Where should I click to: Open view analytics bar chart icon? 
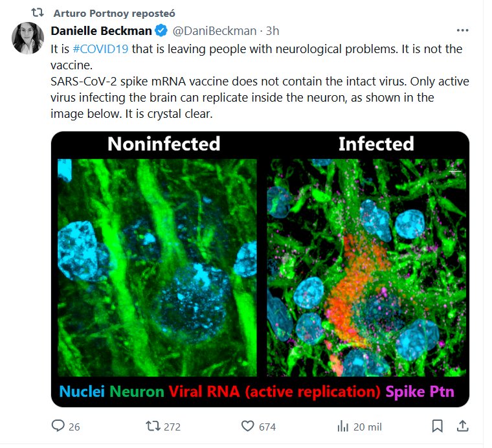(x=342, y=426)
